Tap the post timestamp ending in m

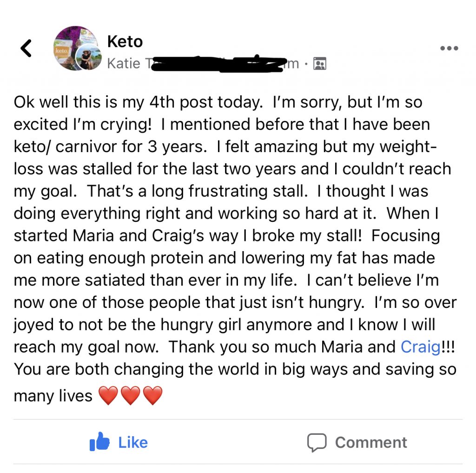click(292, 64)
